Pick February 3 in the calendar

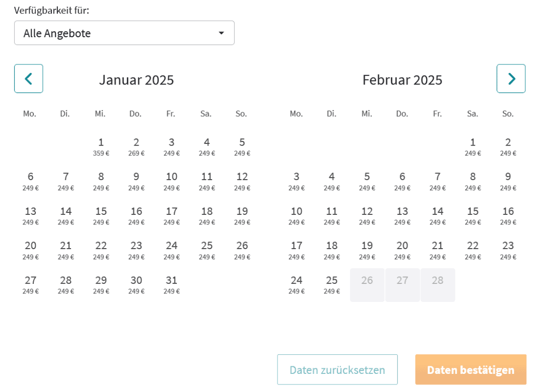pyautogui.click(x=297, y=181)
